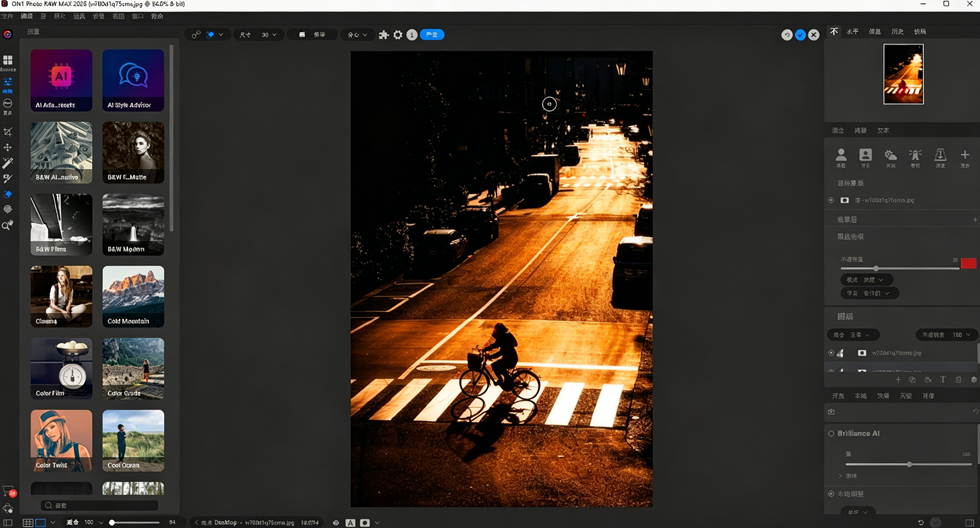Viewport: 980px width, 528px height.
Task: Open the AI Style Advisor preset
Action: pyautogui.click(x=133, y=80)
